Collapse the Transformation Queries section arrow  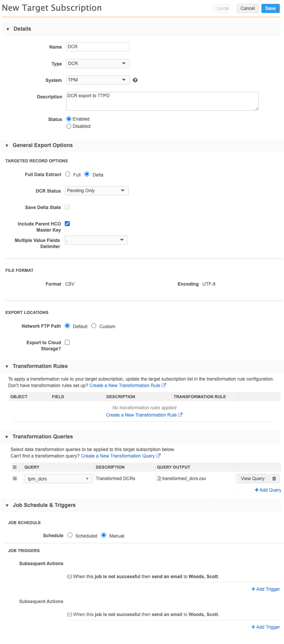click(x=7, y=437)
